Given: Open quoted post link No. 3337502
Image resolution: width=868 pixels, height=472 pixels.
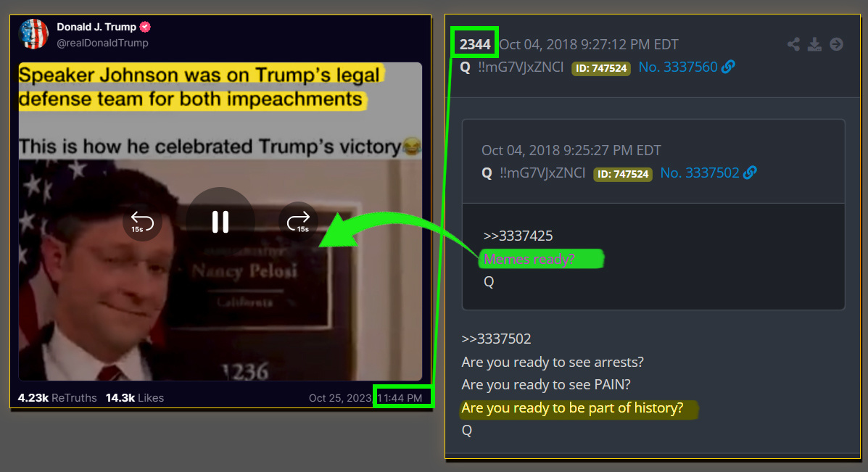Looking at the screenshot, I should [x=700, y=173].
